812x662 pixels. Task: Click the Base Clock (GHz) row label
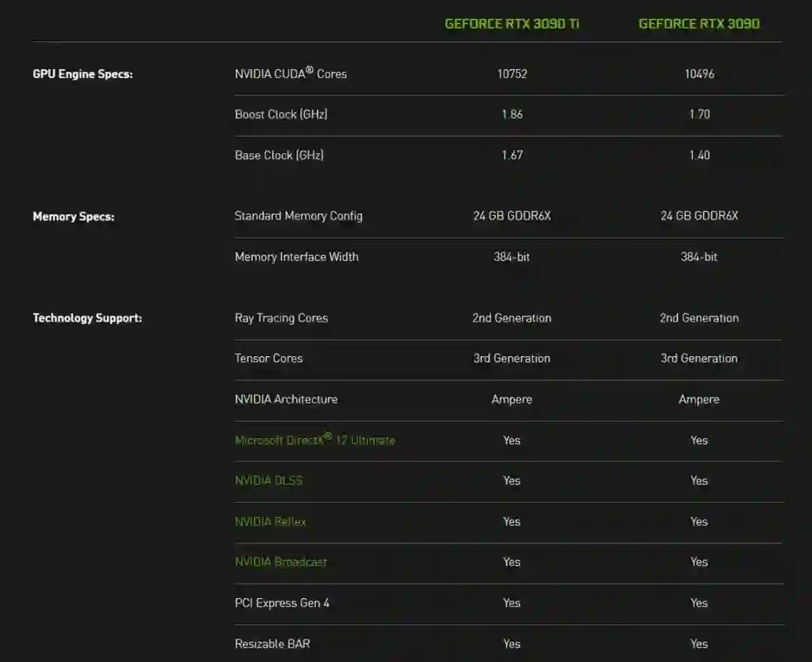pos(279,156)
